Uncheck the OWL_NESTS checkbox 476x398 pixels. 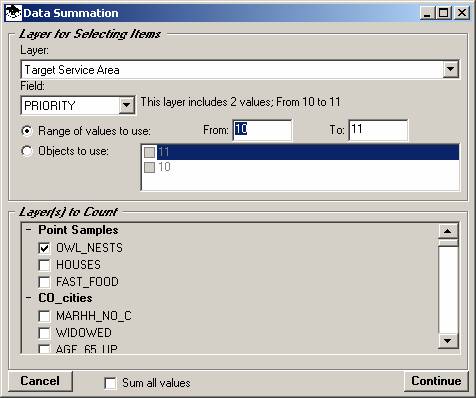click(x=44, y=248)
